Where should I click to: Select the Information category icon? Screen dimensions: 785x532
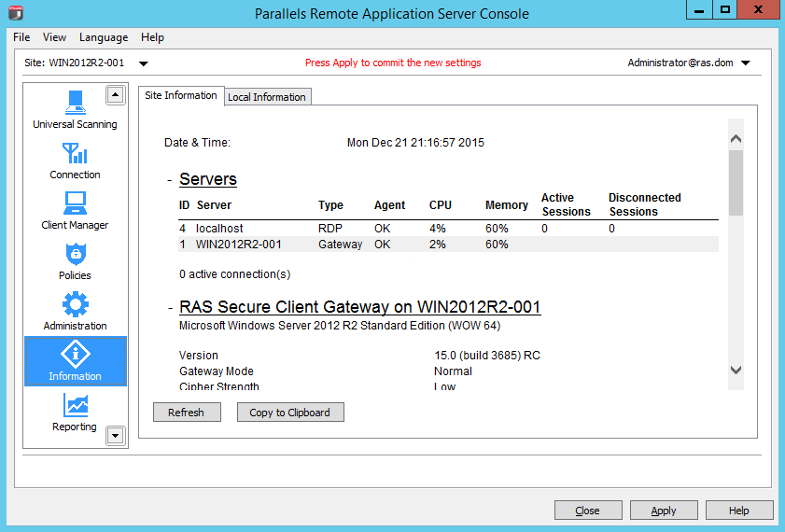click(76, 361)
